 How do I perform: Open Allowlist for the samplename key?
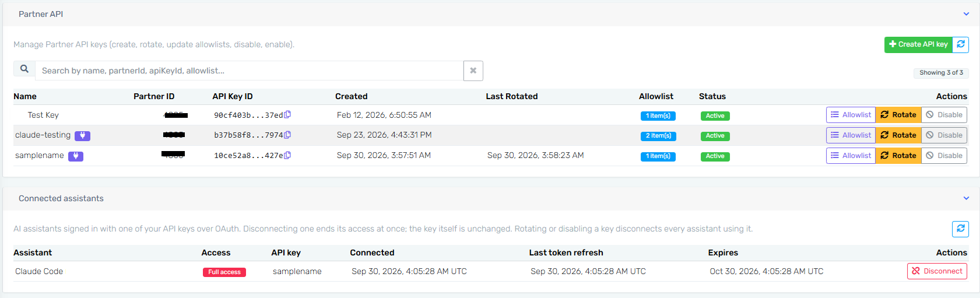[851, 156]
